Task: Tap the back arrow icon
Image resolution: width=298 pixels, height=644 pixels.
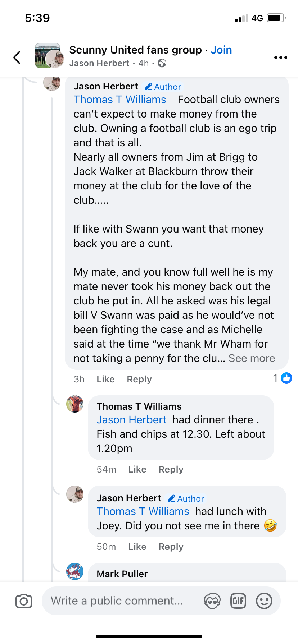Action: pos(17,57)
